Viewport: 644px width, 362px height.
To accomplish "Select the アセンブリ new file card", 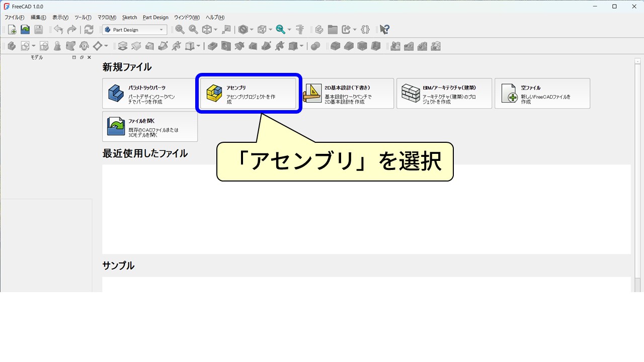I will (248, 94).
